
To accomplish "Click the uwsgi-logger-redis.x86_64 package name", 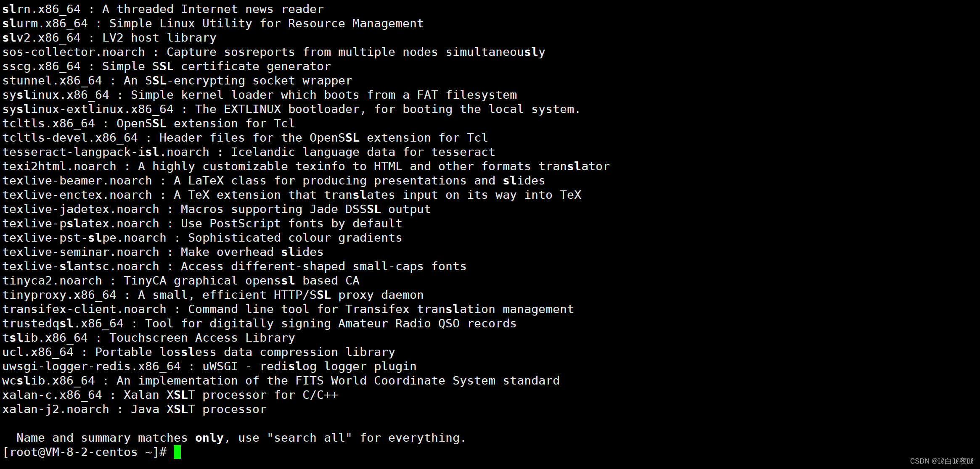I will (x=91, y=366).
